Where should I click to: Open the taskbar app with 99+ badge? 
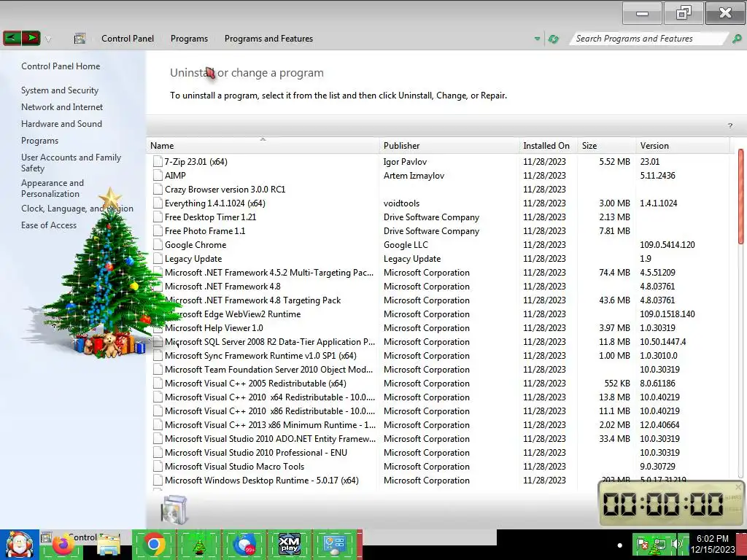click(x=244, y=544)
